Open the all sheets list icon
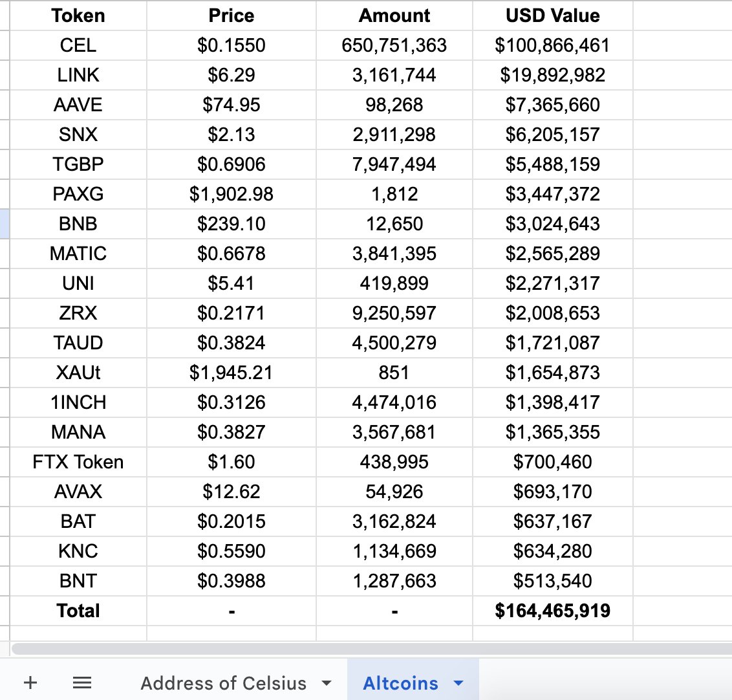732x700 pixels. pos(81,683)
